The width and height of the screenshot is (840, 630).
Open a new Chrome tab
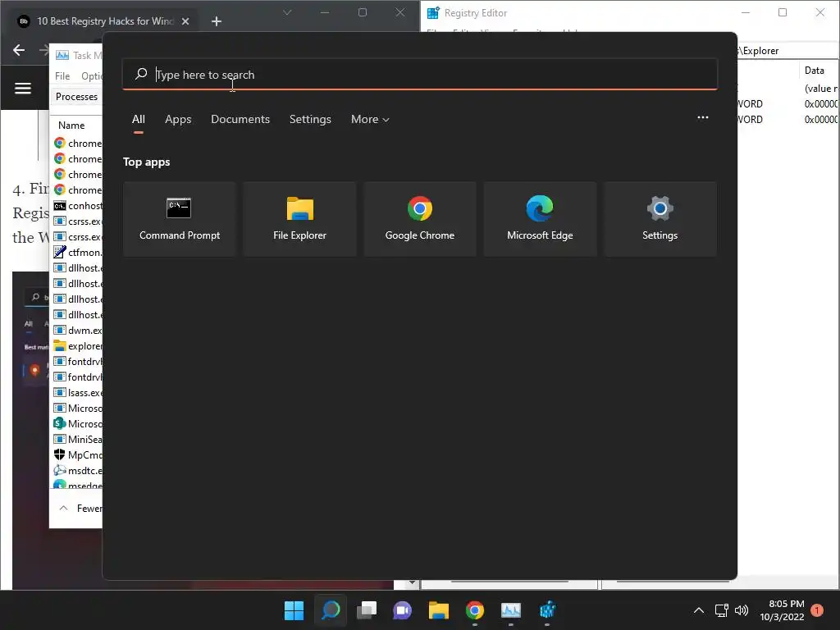click(x=217, y=21)
